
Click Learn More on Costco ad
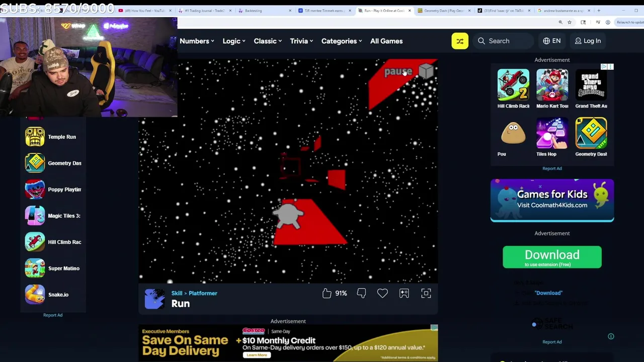point(257,355)
